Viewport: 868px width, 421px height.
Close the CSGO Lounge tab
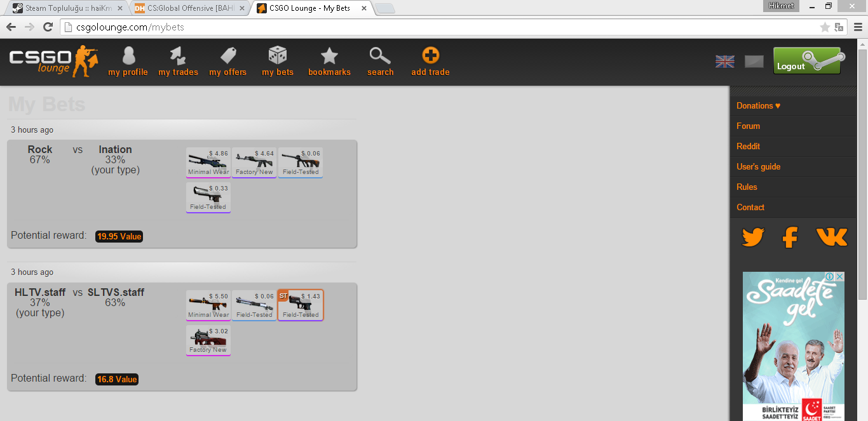click(363, 8)
